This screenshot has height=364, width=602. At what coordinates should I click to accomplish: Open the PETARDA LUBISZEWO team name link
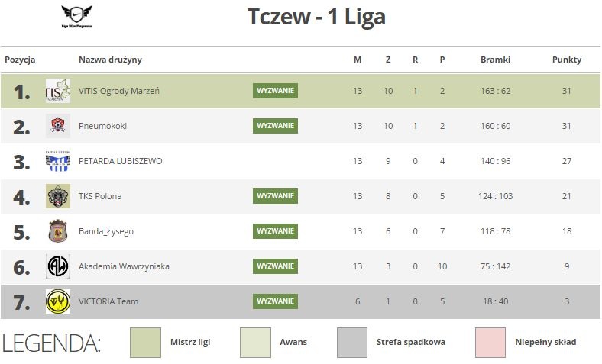(x=121, y=161)
